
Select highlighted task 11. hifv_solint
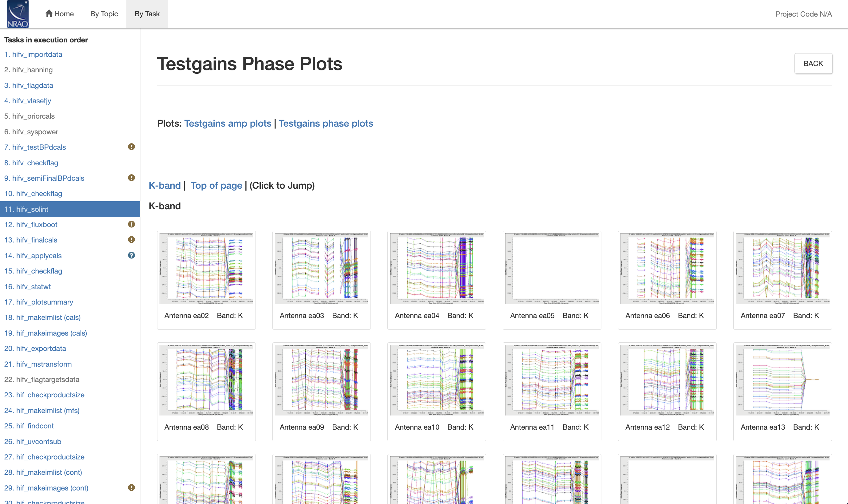click(x=70, y=209)
